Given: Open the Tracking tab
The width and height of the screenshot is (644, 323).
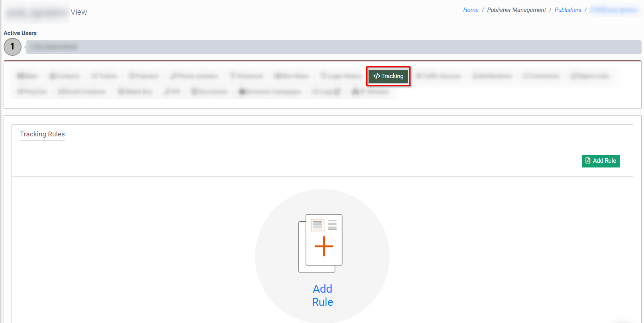Looking at the screenshot, I should [x=388, y=76].
